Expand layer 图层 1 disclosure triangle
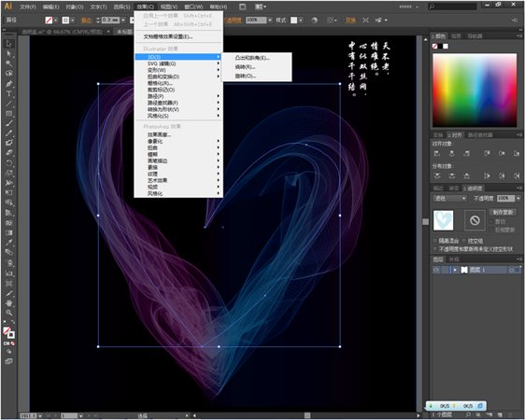The image size is (525, 420). [455, 270]
